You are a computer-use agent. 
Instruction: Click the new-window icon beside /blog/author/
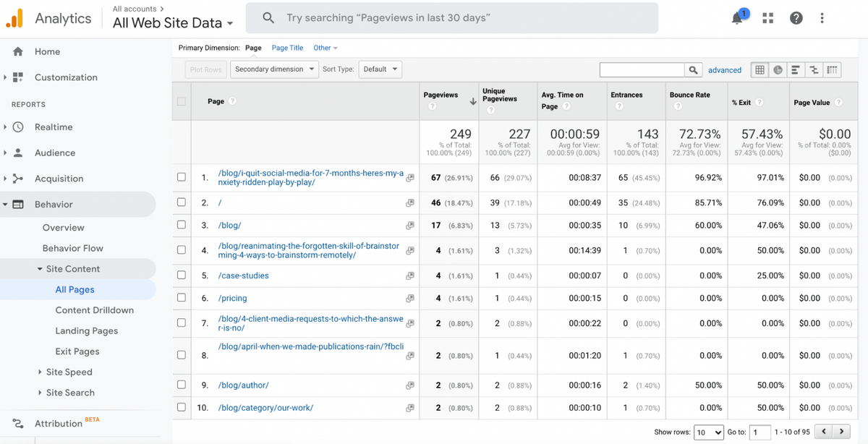click(410, 386)
